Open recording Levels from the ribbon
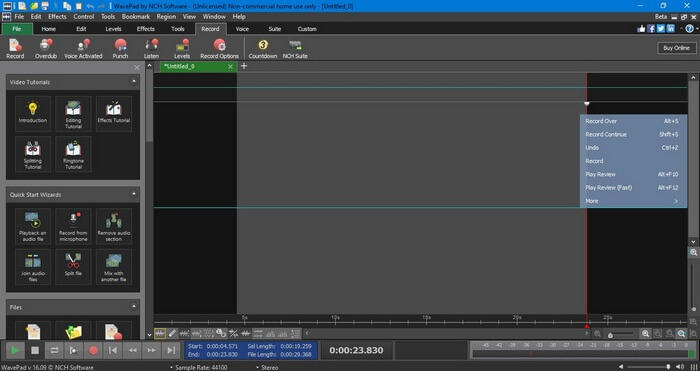The height and width of the screenshot is (371, 700). [x=182, y=49]
